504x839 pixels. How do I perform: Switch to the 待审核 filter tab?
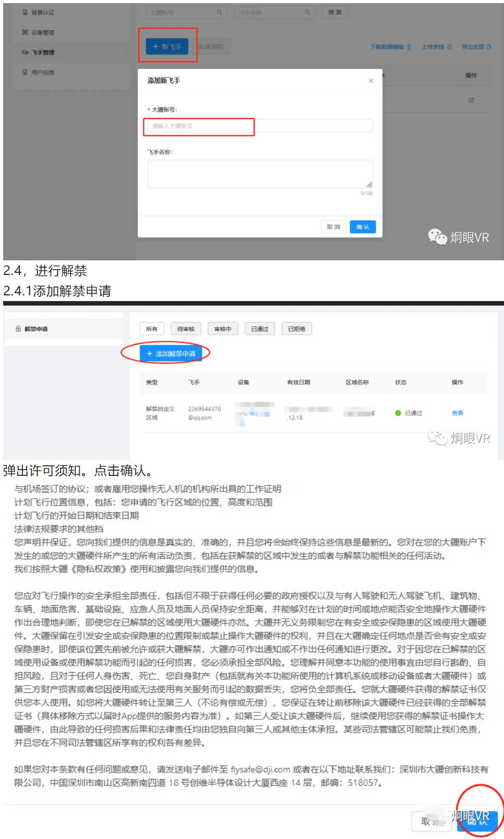coord(186,329)
